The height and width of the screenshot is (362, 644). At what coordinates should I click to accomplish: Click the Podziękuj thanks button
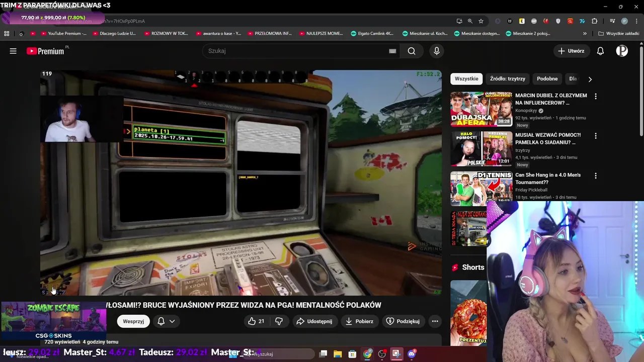coord(403,321)
